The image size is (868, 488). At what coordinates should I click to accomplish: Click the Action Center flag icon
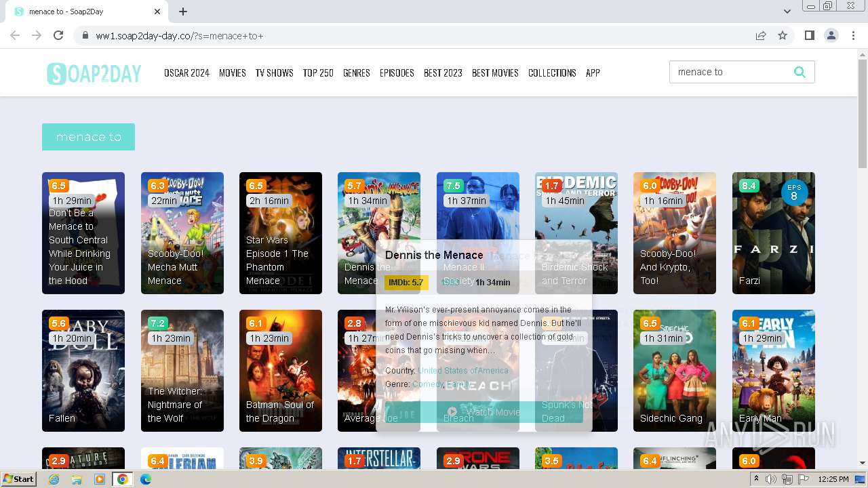tap(804, 479)
